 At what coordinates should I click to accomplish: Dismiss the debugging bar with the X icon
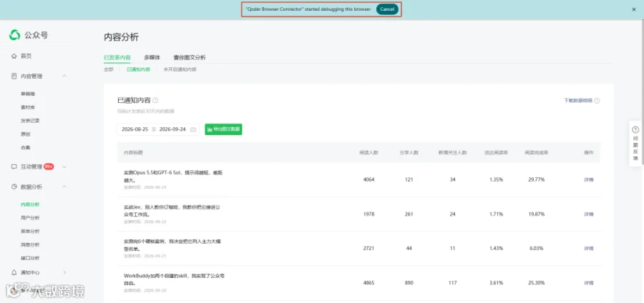coord(634,9)
